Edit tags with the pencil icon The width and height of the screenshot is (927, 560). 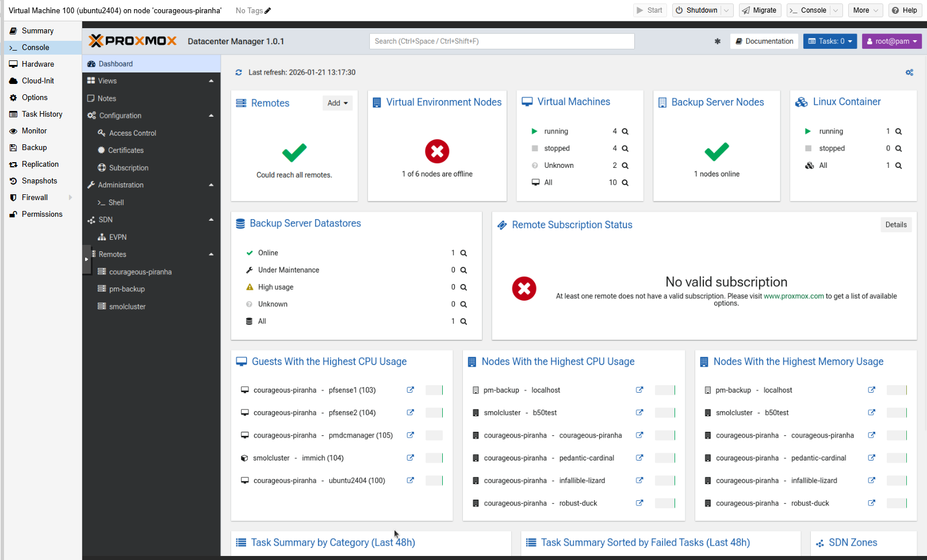268,10
